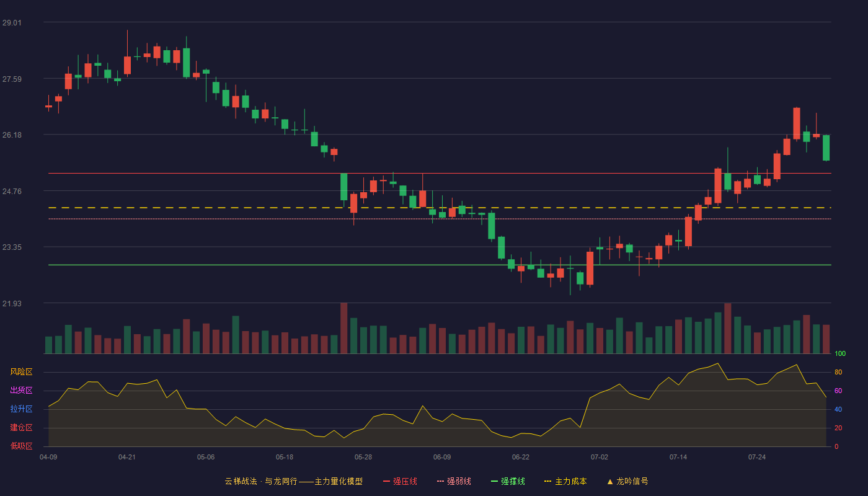Click the 60 indicator scale label
Image resolution: width=868 pixels, height=496 pixels.
838,391
